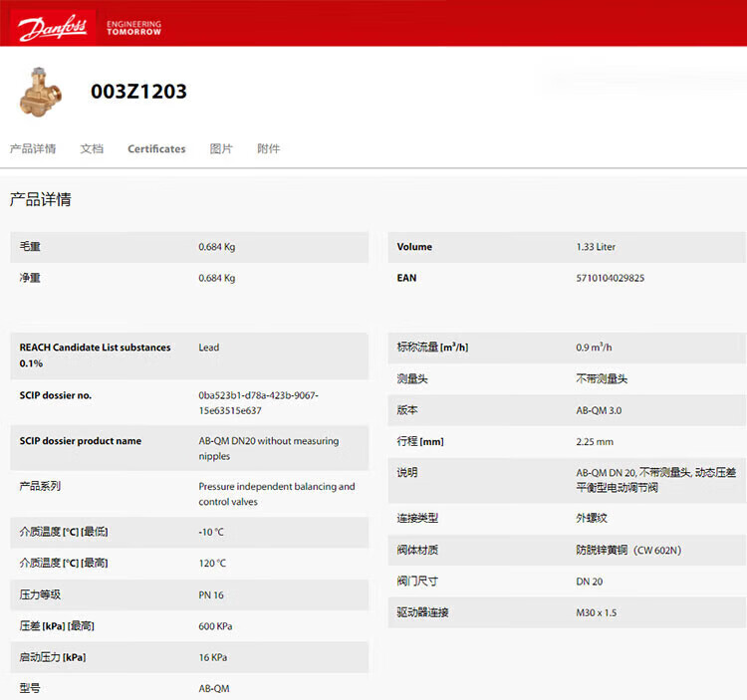Select the AB-QM DN 20 description text
Viewport: 747px width, 700px height.
656,480
